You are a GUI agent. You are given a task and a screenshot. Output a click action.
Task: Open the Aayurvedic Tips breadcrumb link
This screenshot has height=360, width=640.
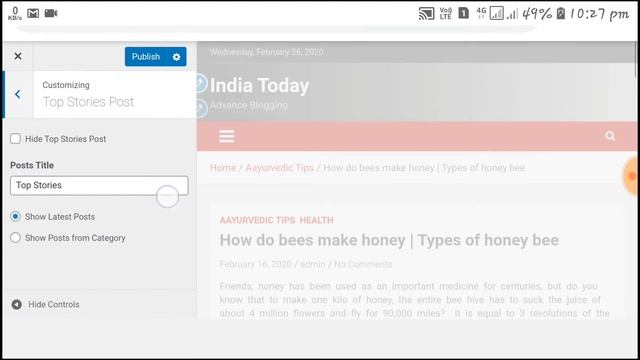[x=280, y=168]
